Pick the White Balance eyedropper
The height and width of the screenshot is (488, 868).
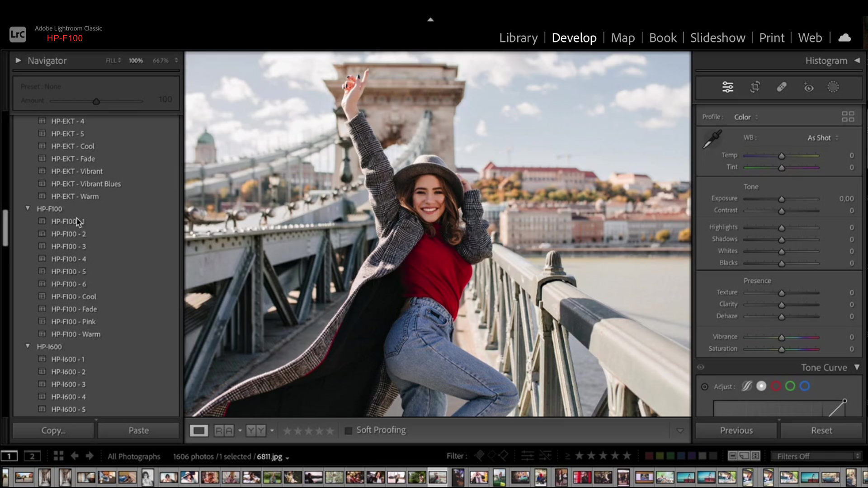point(712,139)
